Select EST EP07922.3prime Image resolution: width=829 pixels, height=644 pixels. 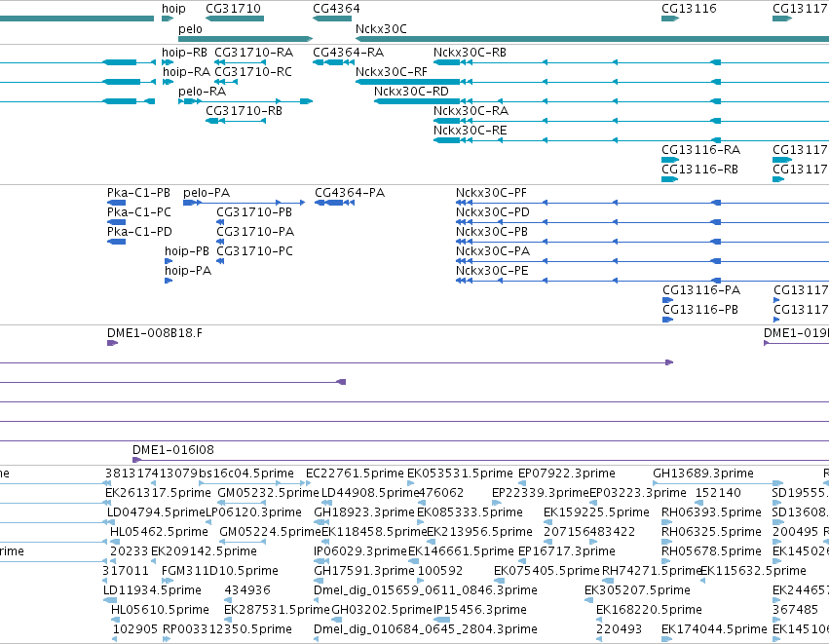[567, 474]
